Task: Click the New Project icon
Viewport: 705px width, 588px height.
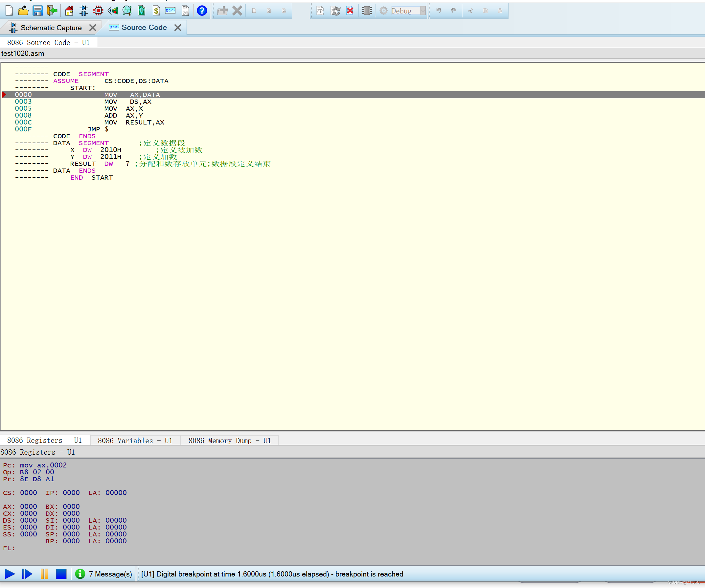Action: [9, 11]
